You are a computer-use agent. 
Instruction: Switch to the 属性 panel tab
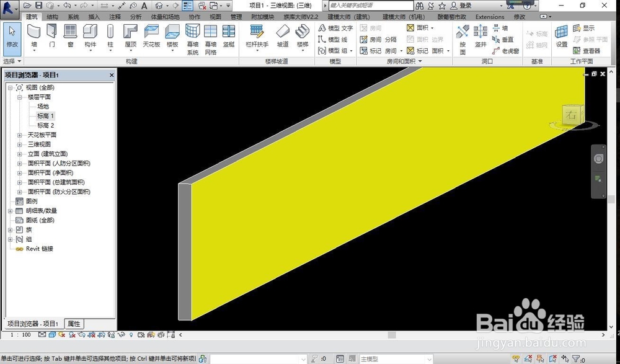(x=74, y=324)
